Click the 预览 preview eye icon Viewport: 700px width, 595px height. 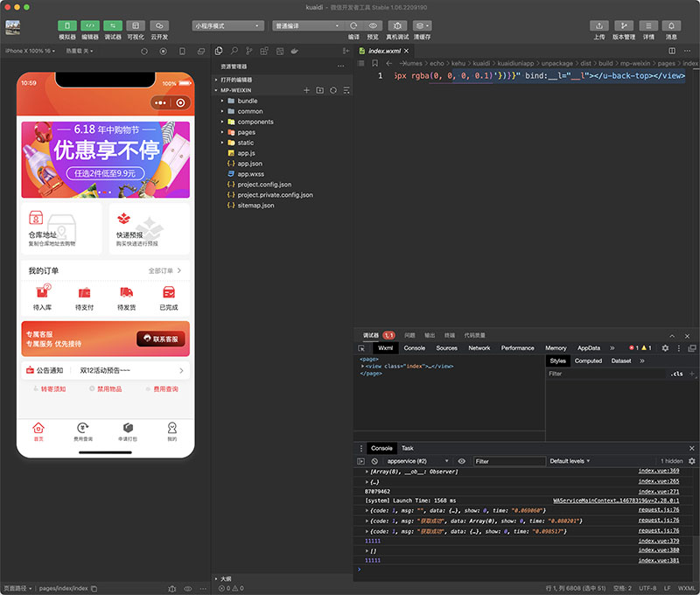[373, 26]
